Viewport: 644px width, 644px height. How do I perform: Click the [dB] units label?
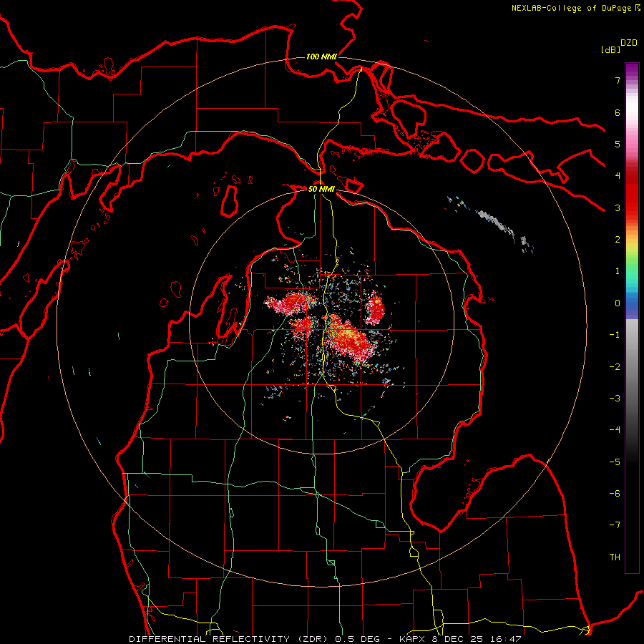point(610,49)
